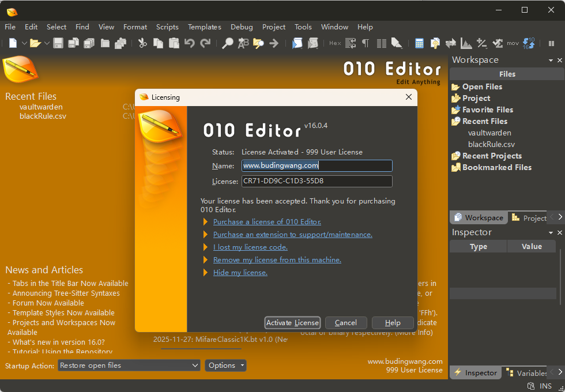565x392 pixels.
Task: Open the Startup Action combo box
Action: (129, 365)
